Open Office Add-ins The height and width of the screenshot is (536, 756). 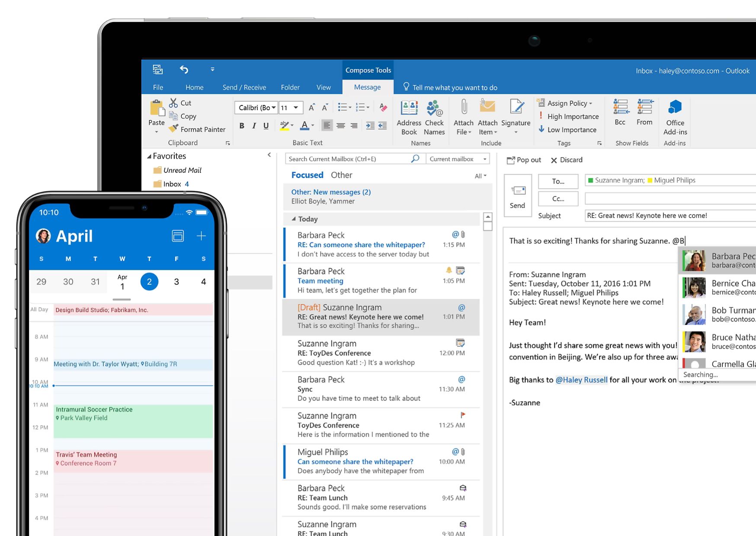[x=675, y=118]
